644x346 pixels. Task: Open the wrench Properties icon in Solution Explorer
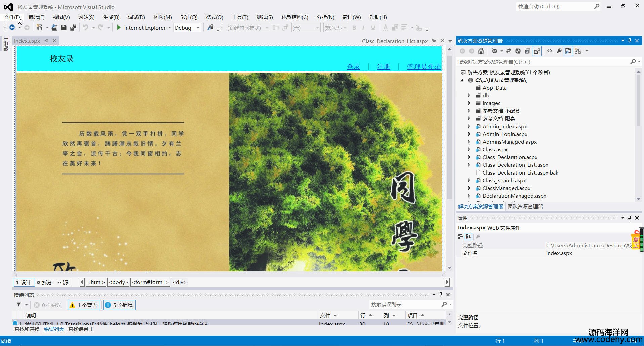[559, 51]
